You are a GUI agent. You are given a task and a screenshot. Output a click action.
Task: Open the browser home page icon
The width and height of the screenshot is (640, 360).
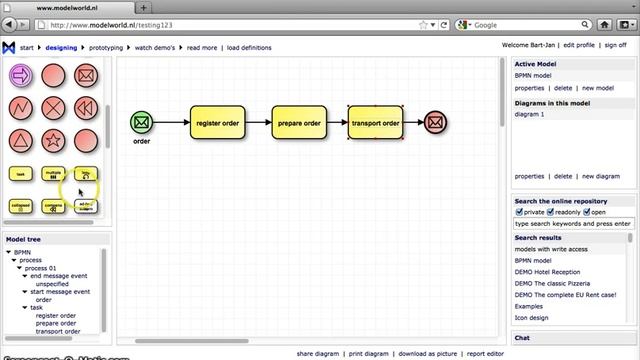pyautogui.click(x=604, y=25)
